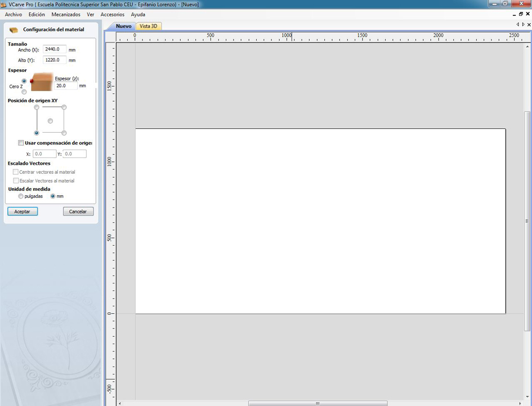Open the Ver menu
532x406 pixels.
coord(90,15)
